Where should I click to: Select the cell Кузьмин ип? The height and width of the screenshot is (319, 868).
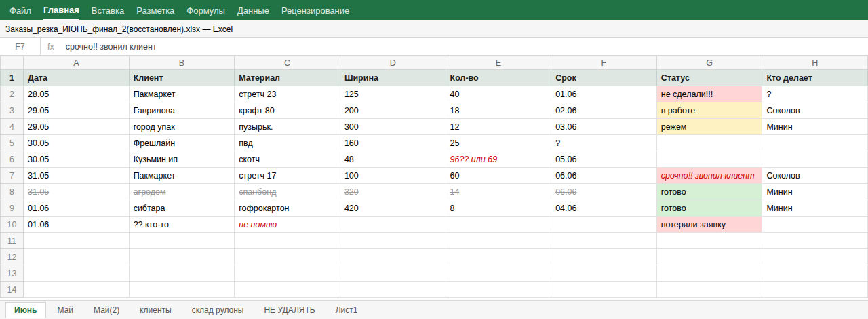(182, 159)
